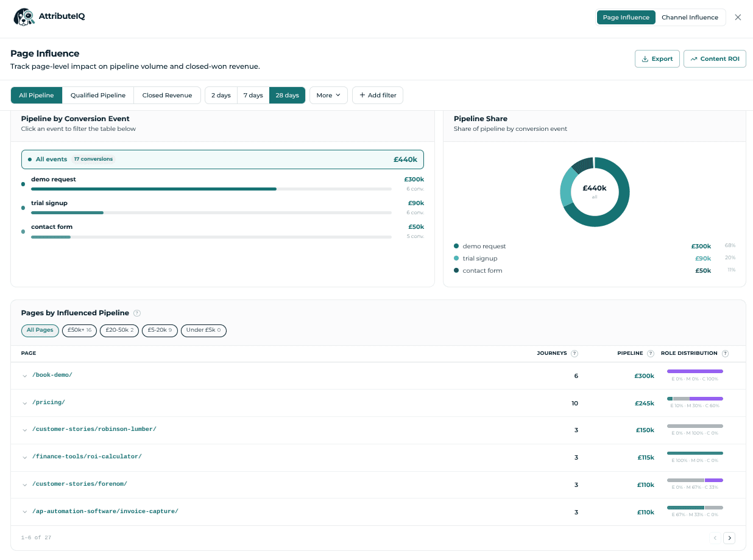Open Content ROI

[715, 59]
